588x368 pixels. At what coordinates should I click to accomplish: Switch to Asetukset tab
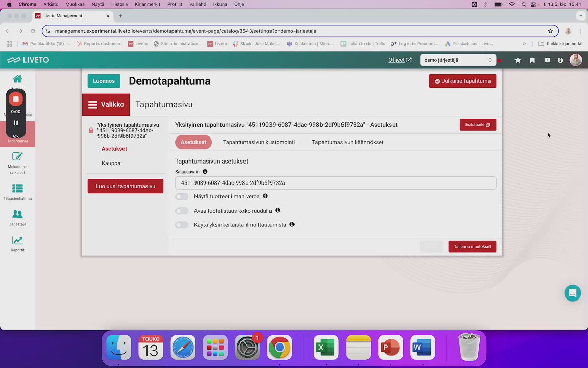click(x=193, y=142)
